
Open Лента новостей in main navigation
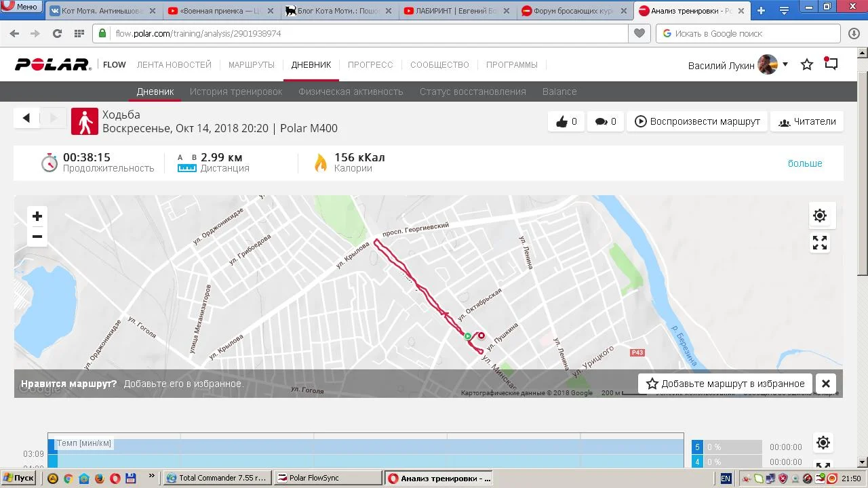coord(174,65)
